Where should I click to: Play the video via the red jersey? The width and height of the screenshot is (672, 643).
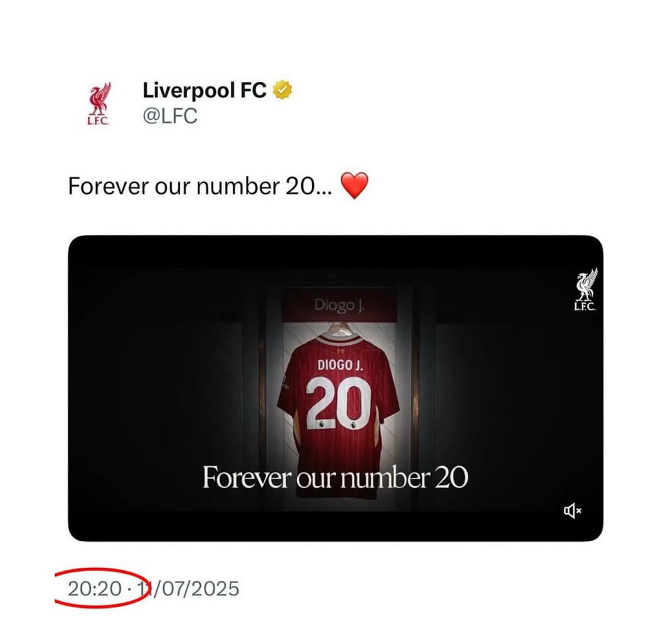tap(339, 403)
